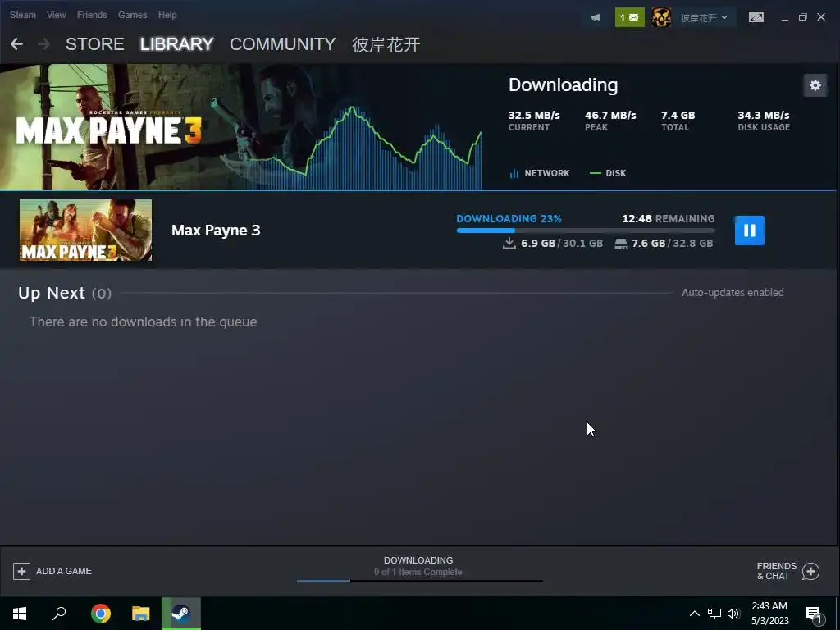Expand the 彼岸花开 account dropdown

click(x=704, y=18)
